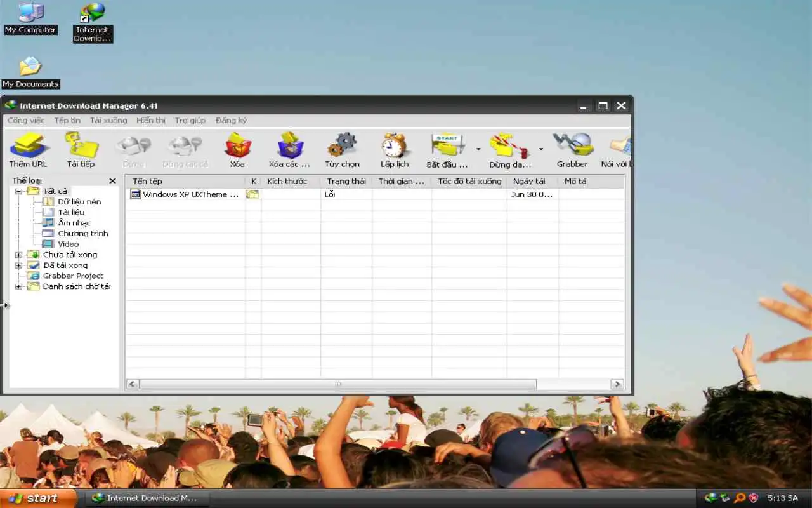Viewport: 812px width, 508px height.
Task: Open the Tệp tin menu
Action: pyautogui.click(x=67, y=120)
